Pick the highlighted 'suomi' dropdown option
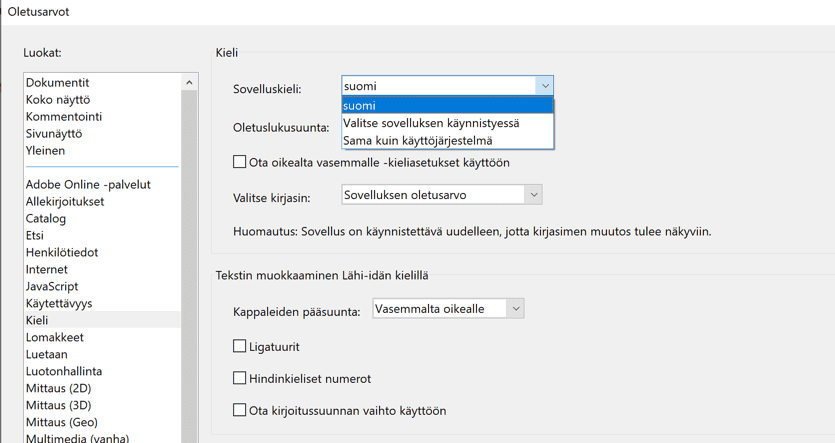The image size is (835, 443). tap(447, 105)
